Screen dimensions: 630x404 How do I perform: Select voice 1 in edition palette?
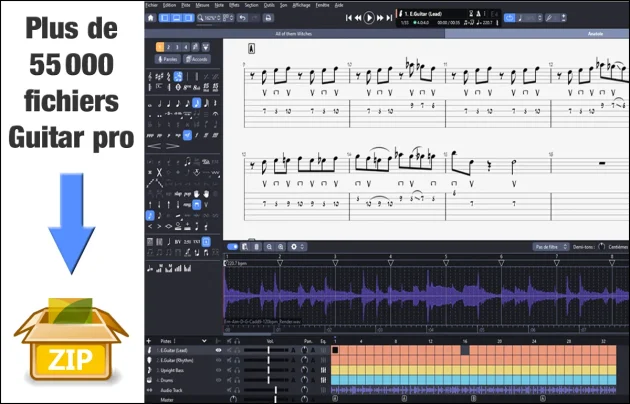(160, 47)
